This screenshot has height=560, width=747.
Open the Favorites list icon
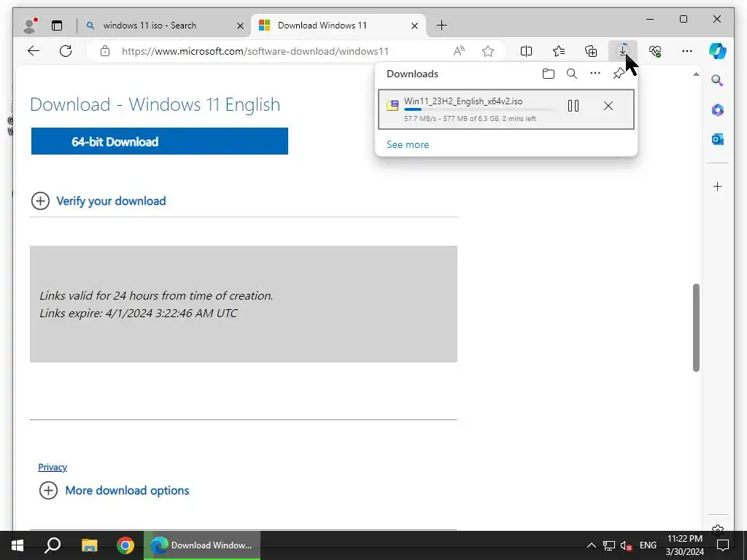coord(559,51)
